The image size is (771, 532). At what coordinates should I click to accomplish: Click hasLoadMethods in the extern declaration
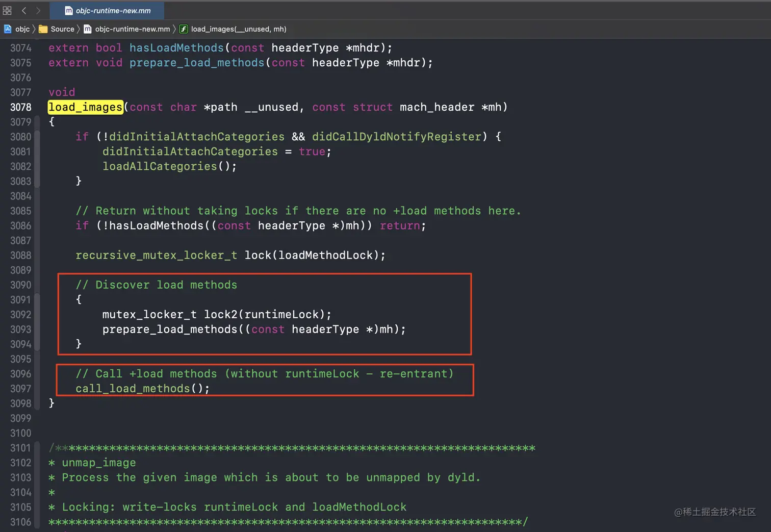(176, 48)
